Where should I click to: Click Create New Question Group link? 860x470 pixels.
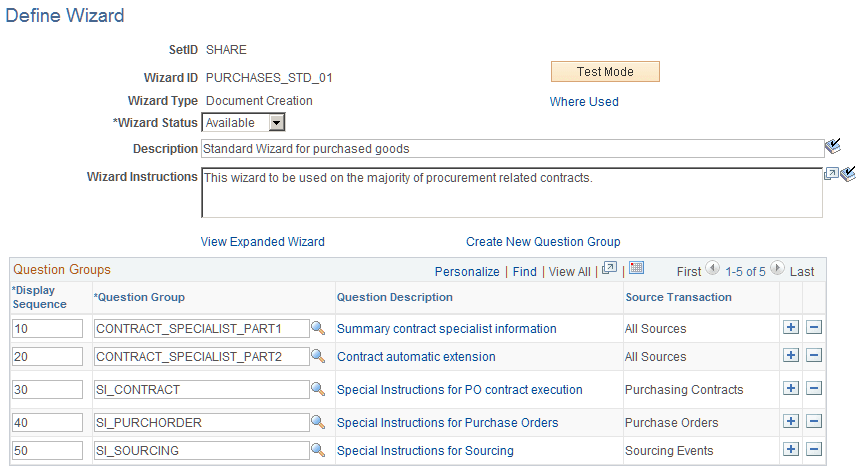click(543, 242)
